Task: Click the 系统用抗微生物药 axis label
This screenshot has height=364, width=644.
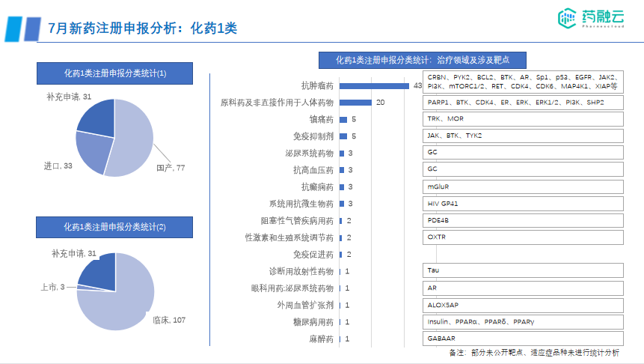Action: (301, 204)
